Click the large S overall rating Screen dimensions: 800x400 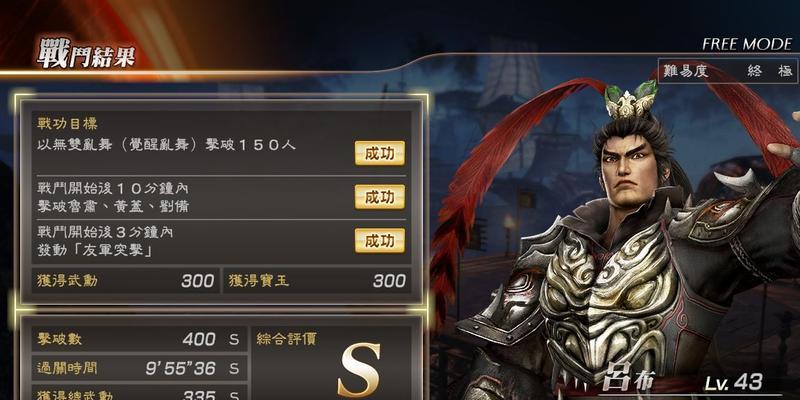point(361,370)
